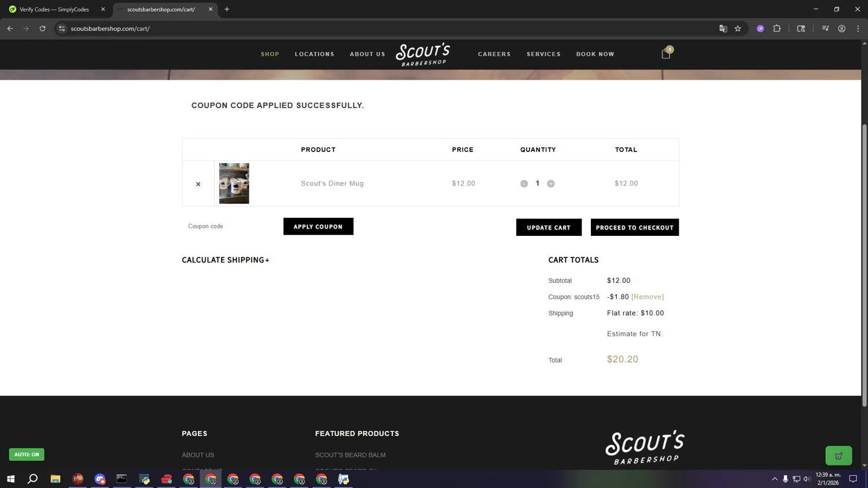
Task: Click the $20.20 total amount
Action: pos(623,359)
